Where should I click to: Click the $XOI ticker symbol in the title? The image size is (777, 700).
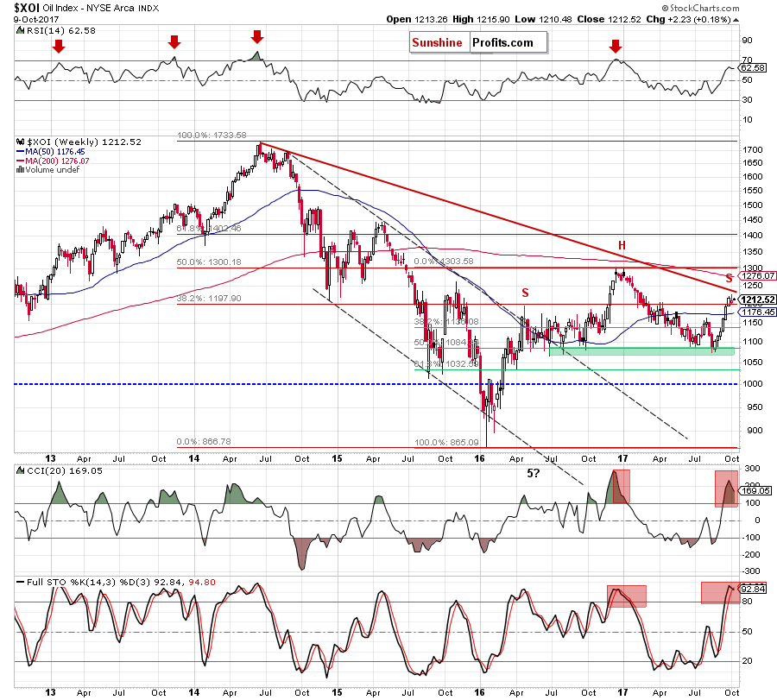click(x=27, y=8)
